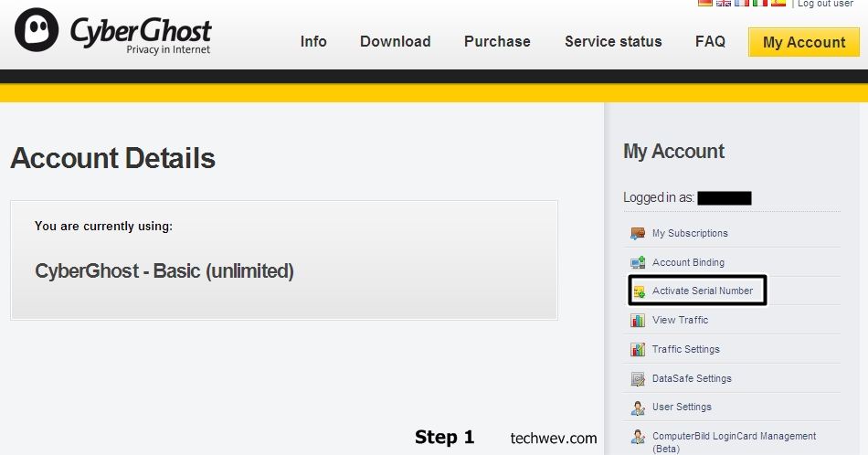Click the 'Privacy in Internet' tagline
The height and width of the screenshot is (455, 868).
(168, 50)
